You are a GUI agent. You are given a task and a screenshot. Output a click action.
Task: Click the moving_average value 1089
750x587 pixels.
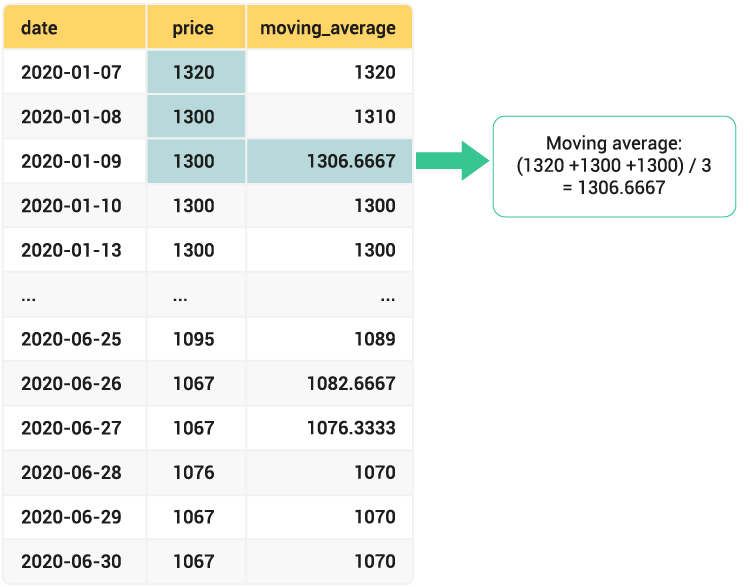point(375,339)
